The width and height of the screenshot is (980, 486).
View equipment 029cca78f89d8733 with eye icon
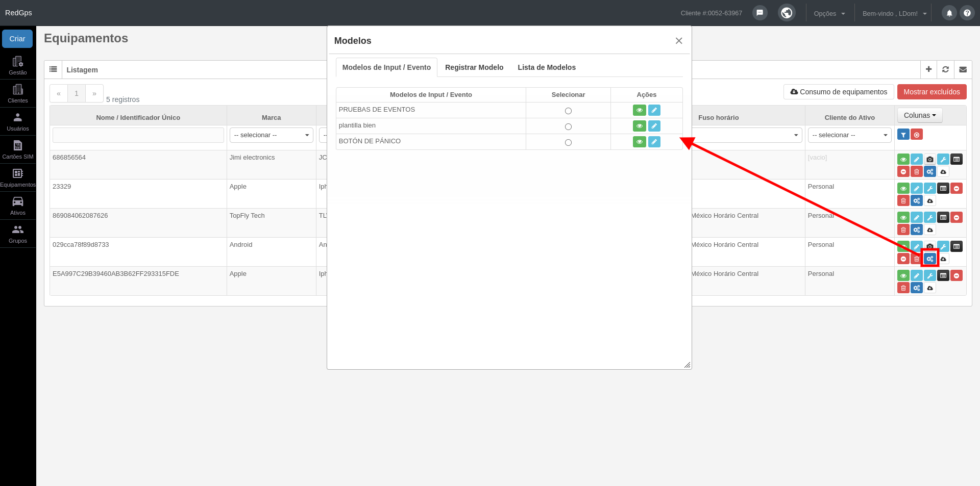click(903, 246)
